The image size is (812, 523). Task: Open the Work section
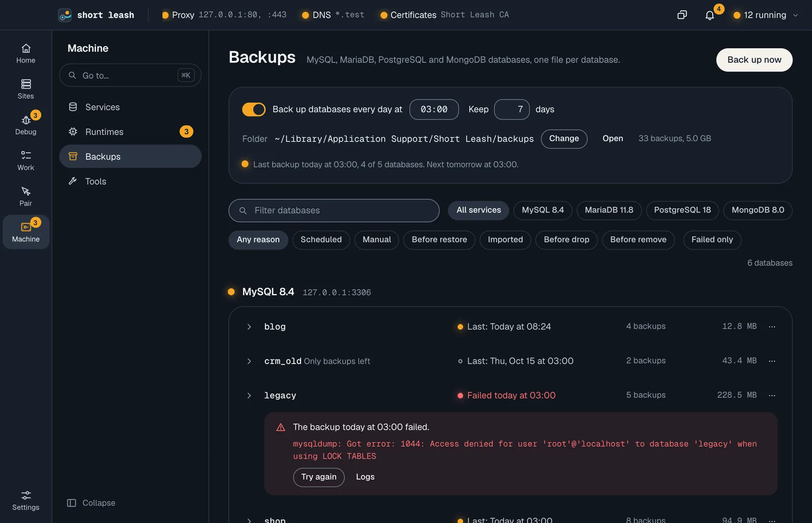(26, 161)
